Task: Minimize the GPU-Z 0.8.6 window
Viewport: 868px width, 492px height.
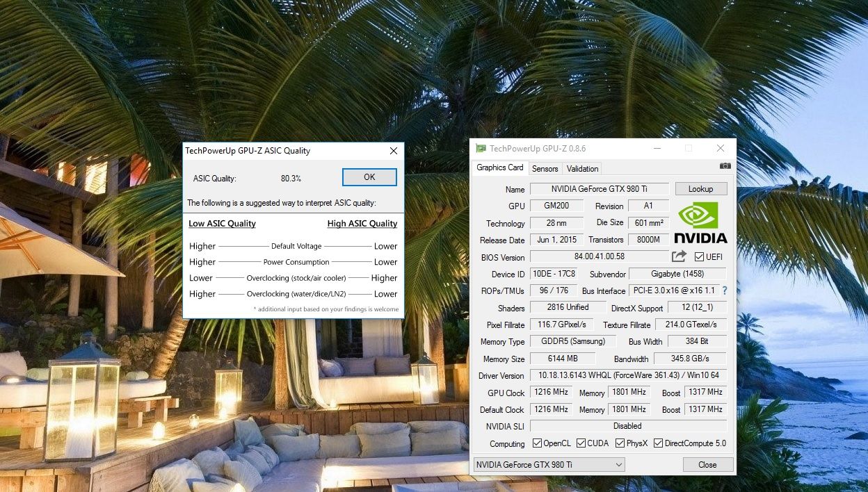Action: (657, 148)
